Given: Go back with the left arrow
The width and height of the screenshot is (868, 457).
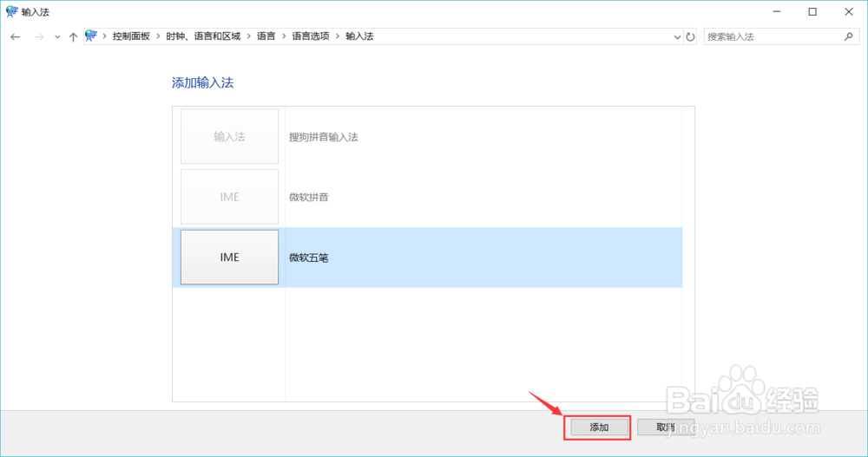Looking at the screenshot, I should tap(16, 36).
